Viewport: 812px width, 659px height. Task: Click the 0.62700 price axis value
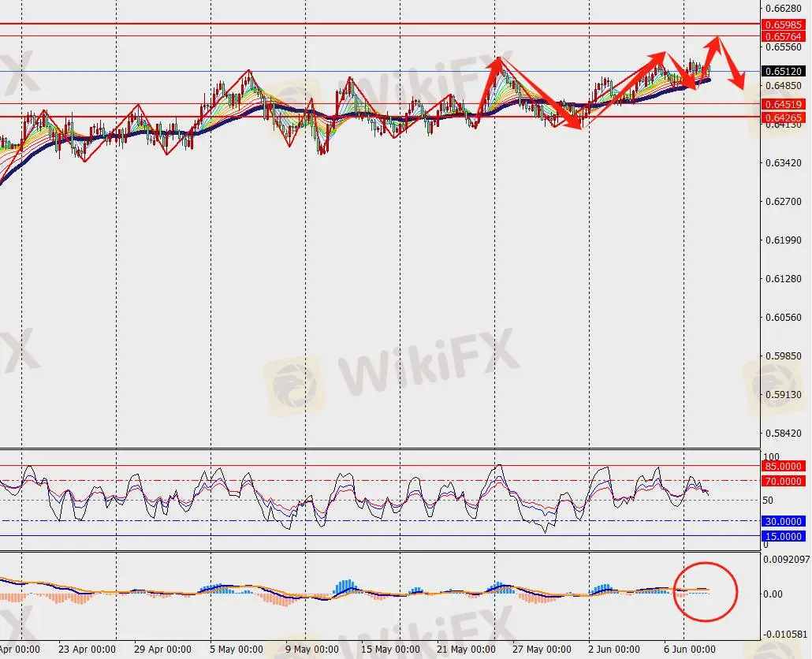(784, 201)
